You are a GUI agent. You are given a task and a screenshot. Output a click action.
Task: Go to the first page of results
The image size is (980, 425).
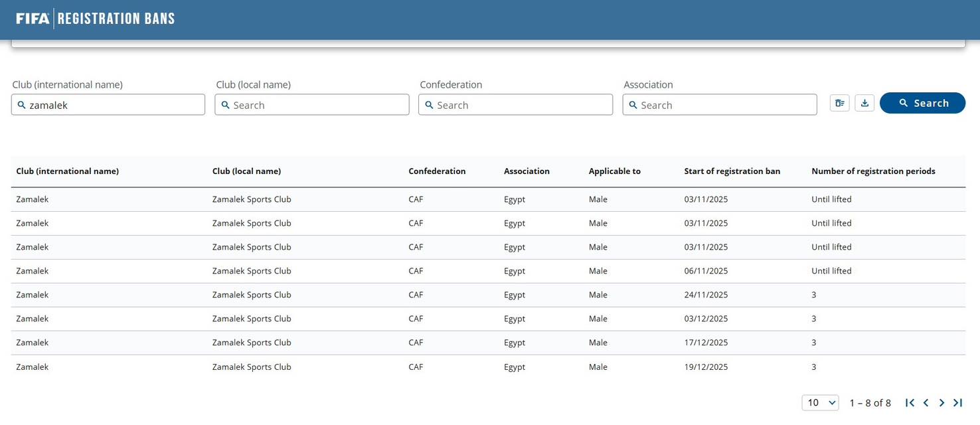coord(910,402)
